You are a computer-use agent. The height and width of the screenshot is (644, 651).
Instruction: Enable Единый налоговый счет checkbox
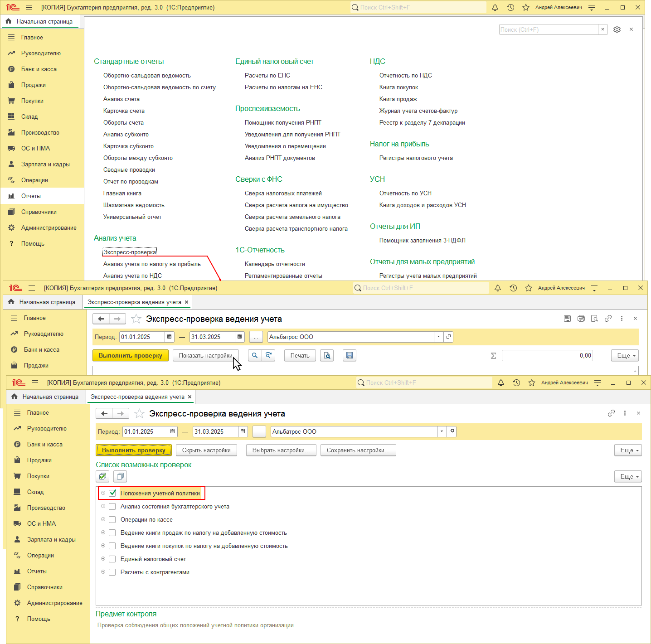pyautogui.click(x=112, y=559)
